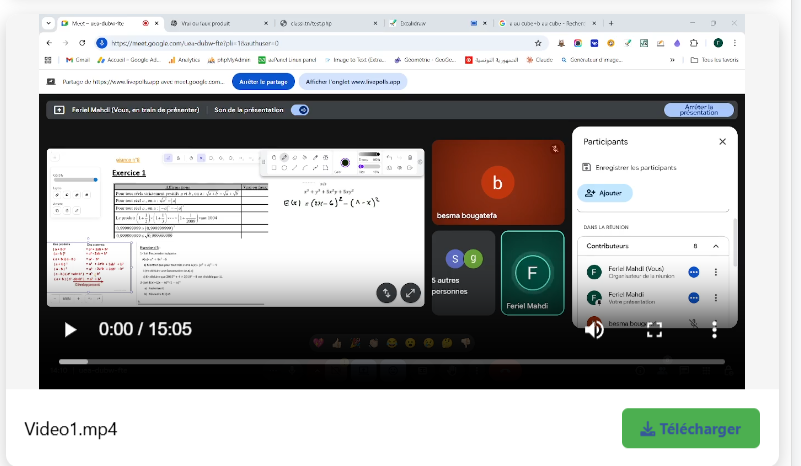Play the Video1.mp4 recording
The height and width of the screenshot is (466, 801).
point(70,329)
